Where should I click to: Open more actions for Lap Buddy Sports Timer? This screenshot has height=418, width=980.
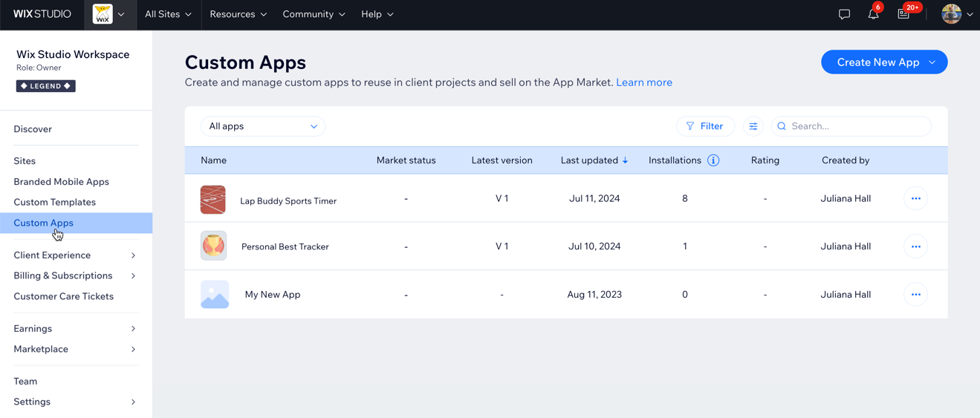[x=915, y=198]
